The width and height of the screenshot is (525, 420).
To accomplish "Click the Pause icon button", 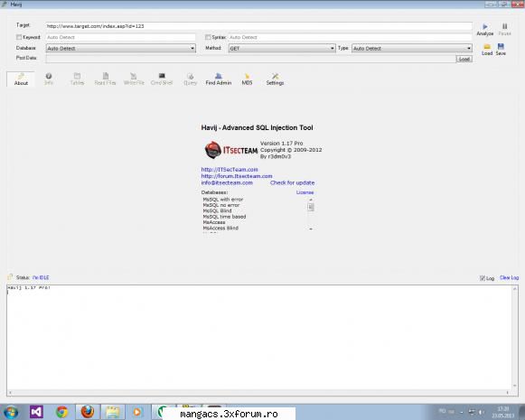I will click(504, 26).
